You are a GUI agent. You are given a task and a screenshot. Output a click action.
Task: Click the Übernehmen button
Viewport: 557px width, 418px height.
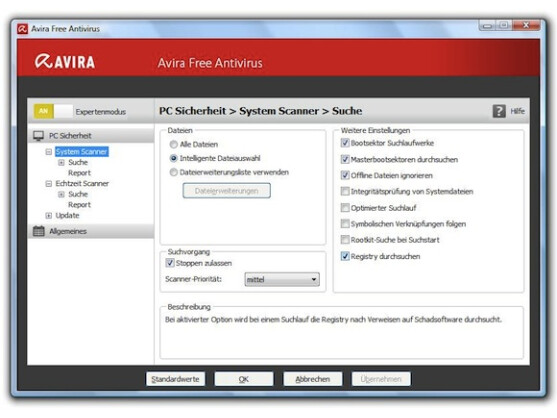point(381,379)
